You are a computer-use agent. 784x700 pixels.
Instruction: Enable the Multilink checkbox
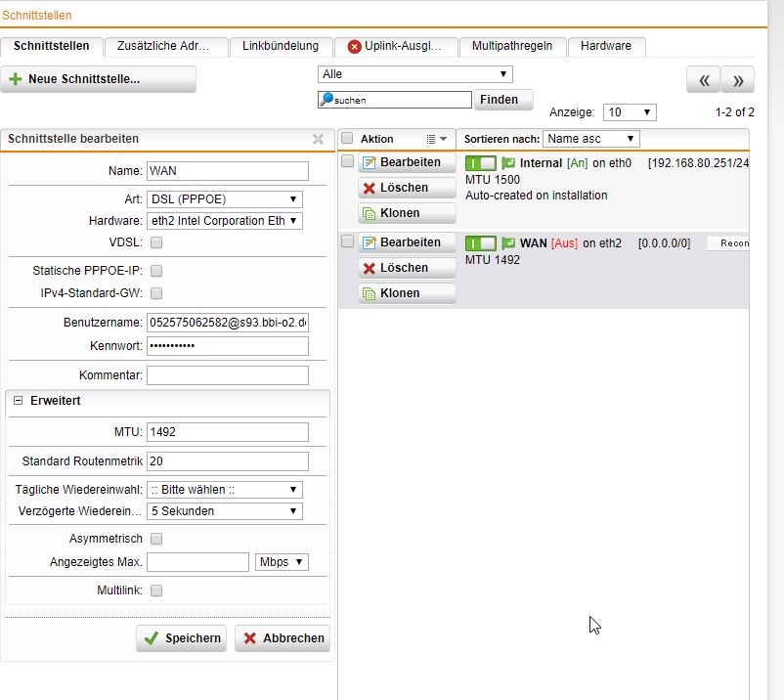click(x=156, y=591)
